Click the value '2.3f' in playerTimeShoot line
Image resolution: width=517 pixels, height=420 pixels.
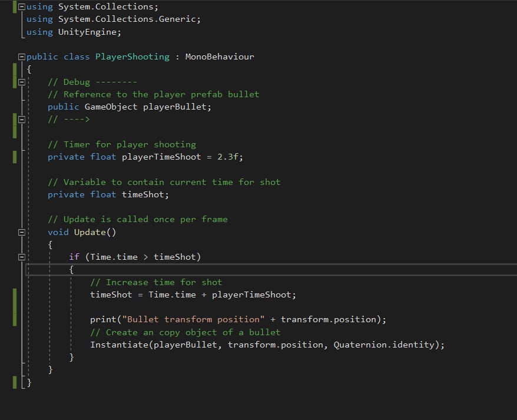coord(227,157)
